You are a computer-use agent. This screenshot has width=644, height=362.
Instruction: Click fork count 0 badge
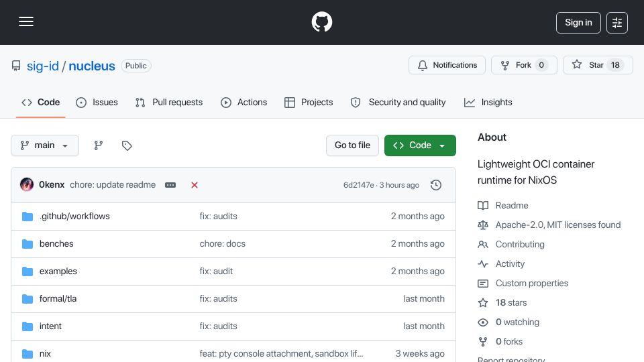[541, 65]
